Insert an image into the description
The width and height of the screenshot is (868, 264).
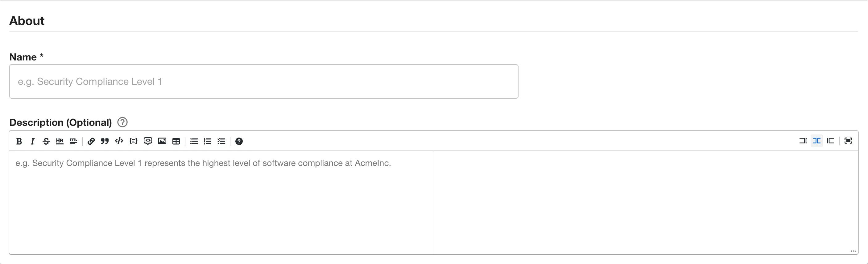[x=162, y=141]
